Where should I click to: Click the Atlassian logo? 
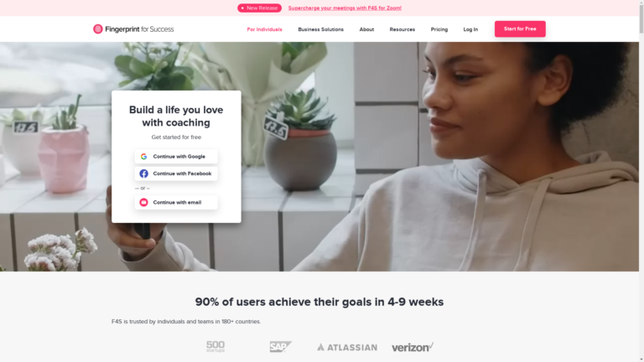[347, 347]
